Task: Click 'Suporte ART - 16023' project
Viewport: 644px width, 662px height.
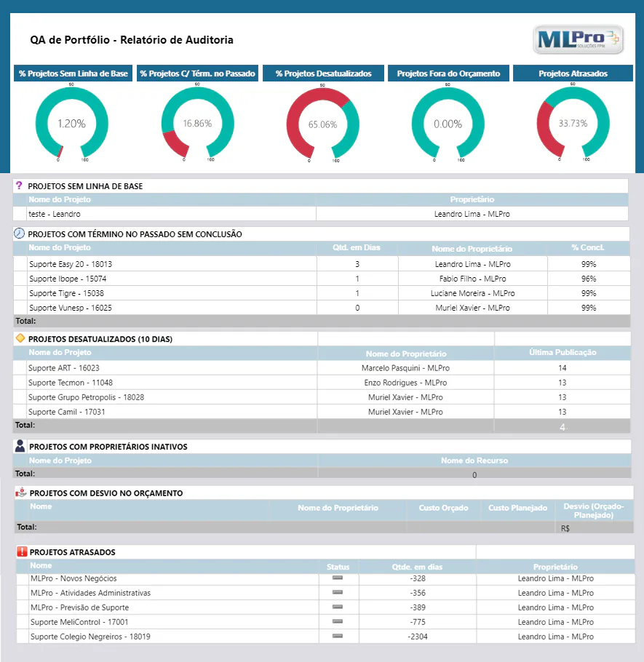Action: pyautogui.click(x=64, y=368)
